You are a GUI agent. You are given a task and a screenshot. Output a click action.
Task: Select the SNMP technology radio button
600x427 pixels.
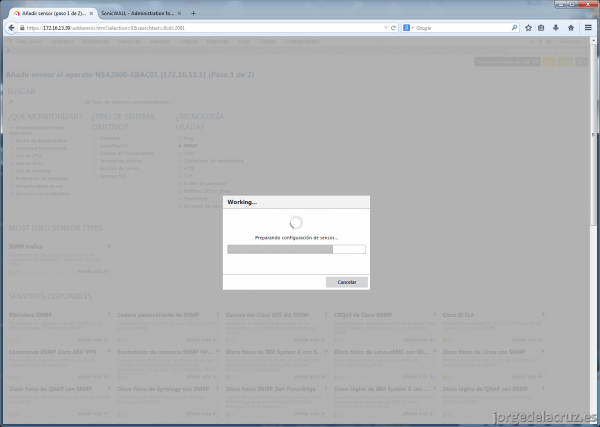click(179, 146)
